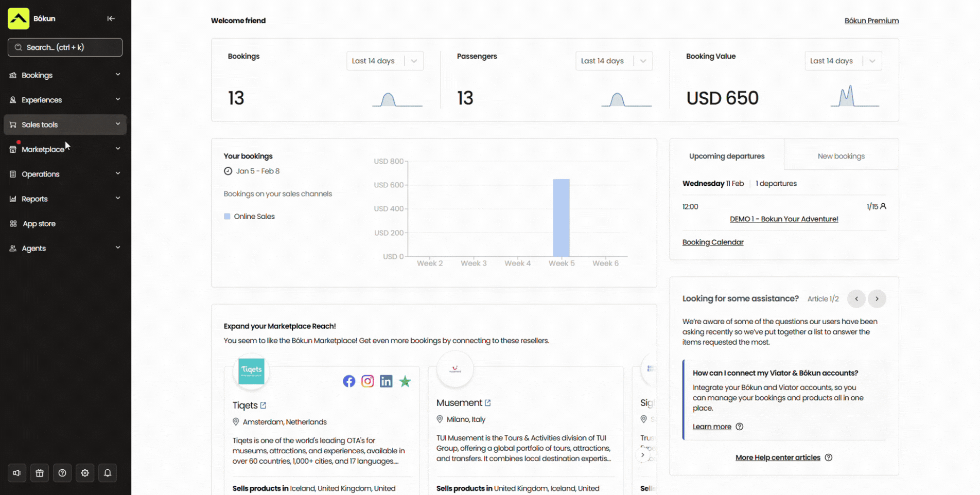Collapse the sidebar using the arrow at top

(x=111, y=18)
